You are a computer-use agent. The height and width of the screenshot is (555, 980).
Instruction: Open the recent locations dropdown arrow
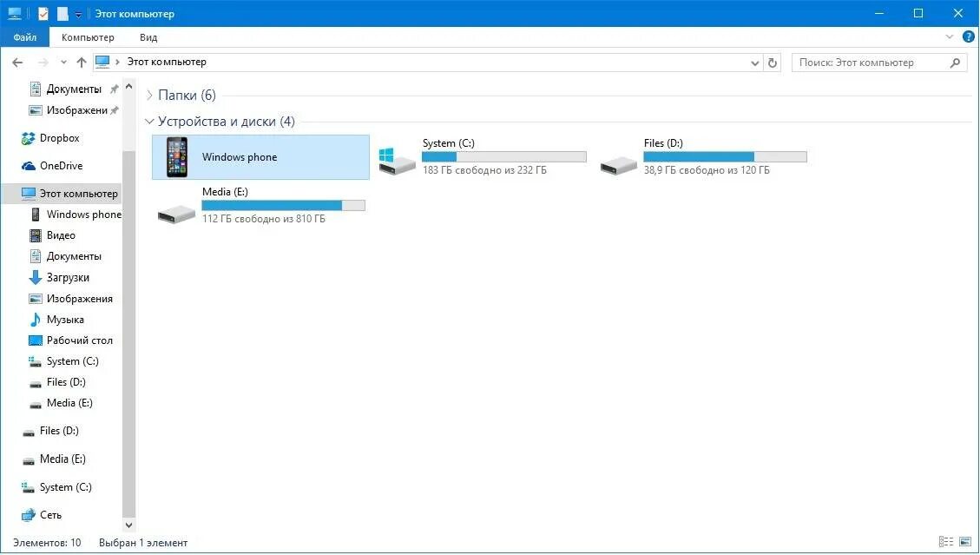[63, 63]
